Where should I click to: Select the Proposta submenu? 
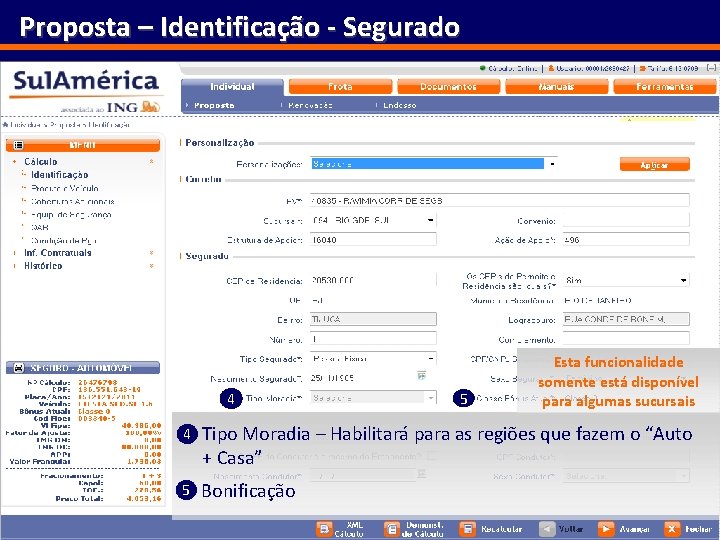[214, 105]
